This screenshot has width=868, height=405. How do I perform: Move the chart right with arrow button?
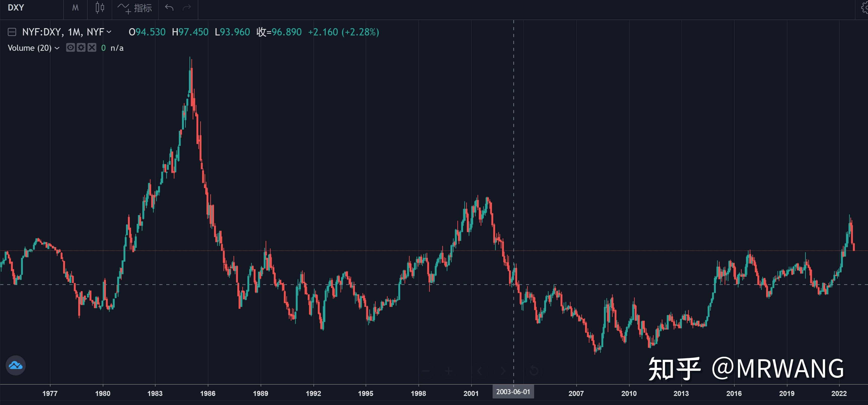tap(503, 371)
